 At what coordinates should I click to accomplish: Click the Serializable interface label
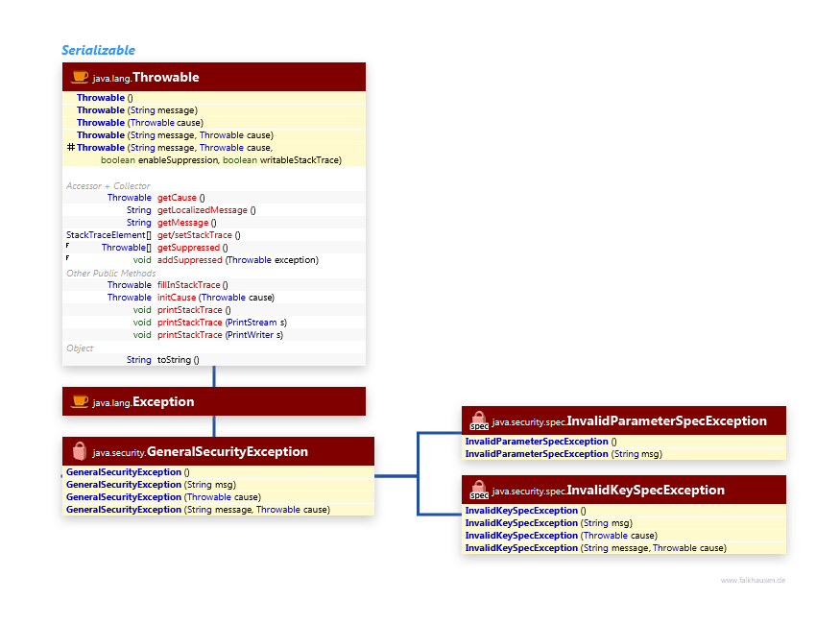[98, 50]
